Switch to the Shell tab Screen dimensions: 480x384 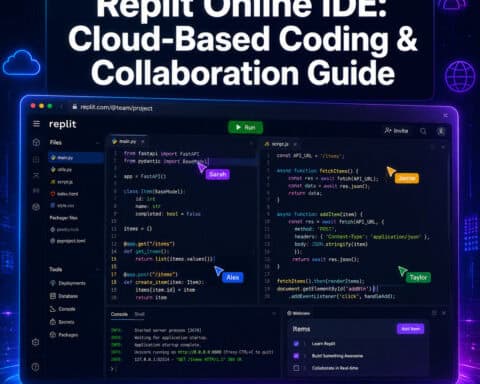[139, 314]
